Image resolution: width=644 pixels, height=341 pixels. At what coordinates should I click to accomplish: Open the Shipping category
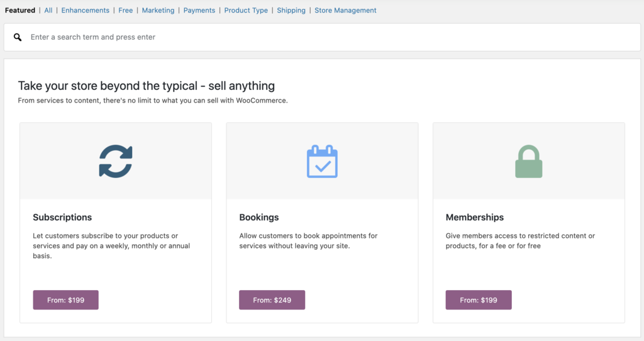pyautogui.click(x=291, y=10)
